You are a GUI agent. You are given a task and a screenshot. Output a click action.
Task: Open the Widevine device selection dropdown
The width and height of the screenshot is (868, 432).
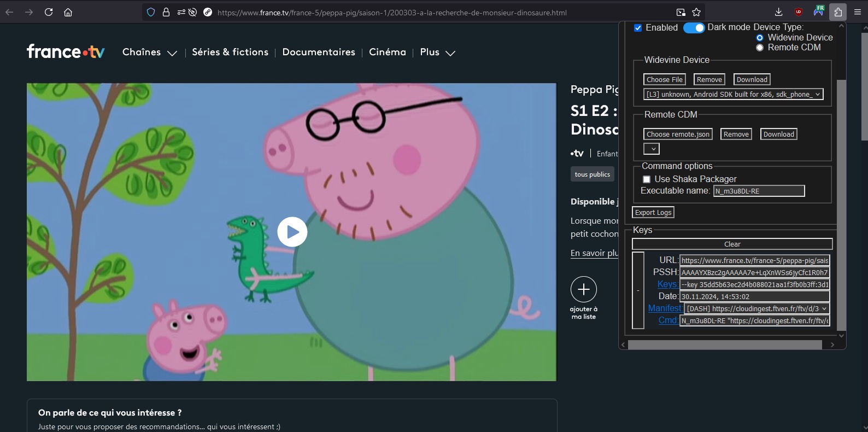tap(733, 95)
